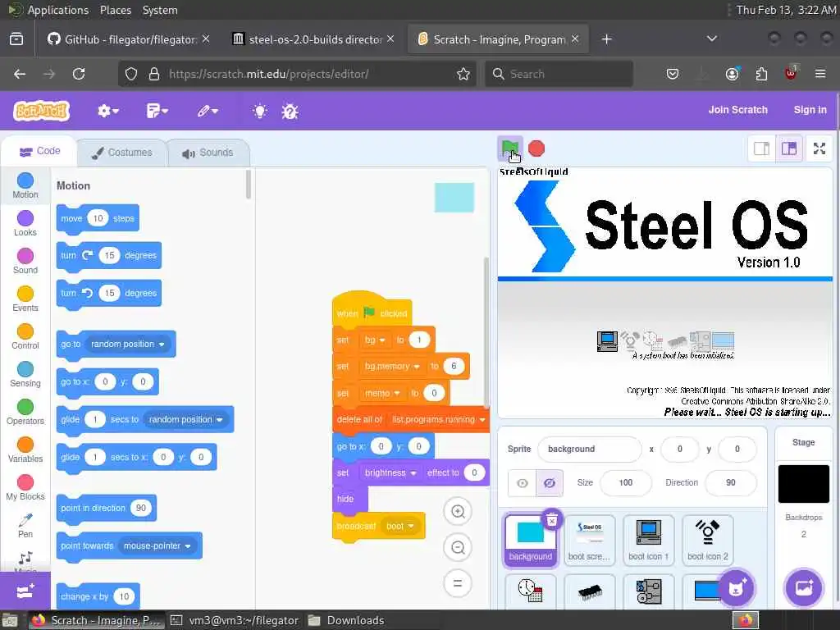Click the sprite x position field

tap(680, 449)
